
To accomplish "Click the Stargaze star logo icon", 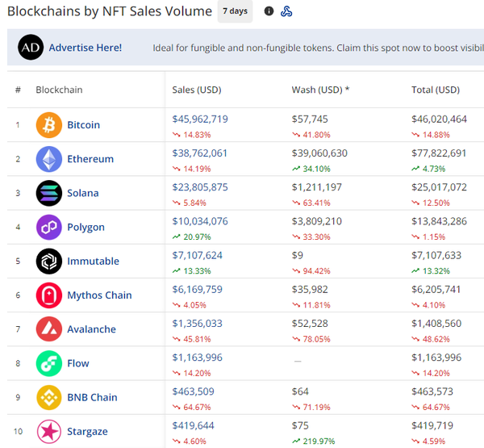I will tap(48, 431).
